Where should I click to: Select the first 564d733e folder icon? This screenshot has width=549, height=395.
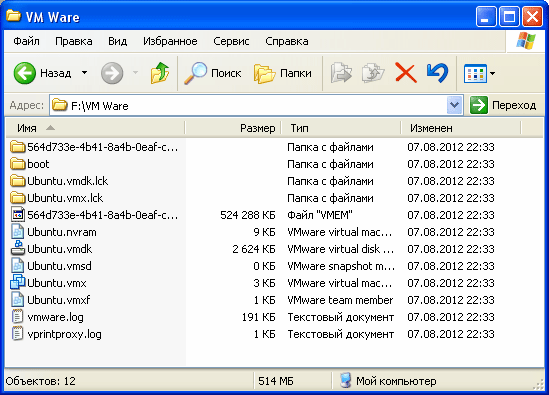click(x=18, y=147)
